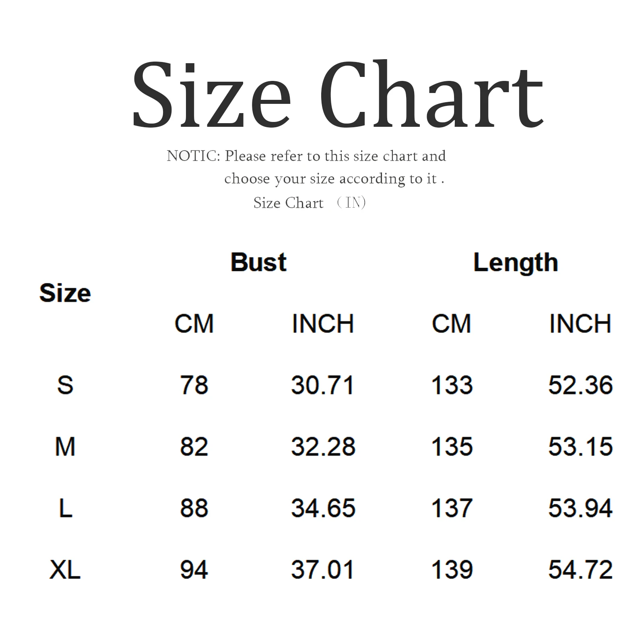Click the length value 133
The height and width of the screenshot is (644, 644).
452,385
